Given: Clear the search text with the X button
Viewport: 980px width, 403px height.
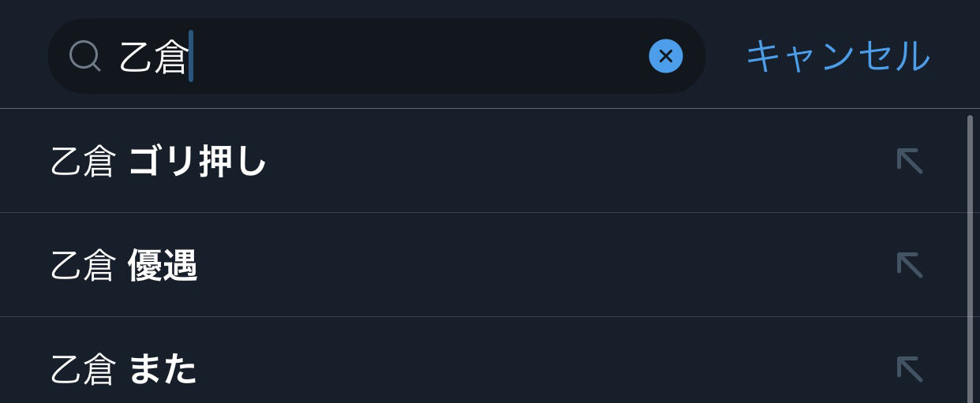Looking at the screenshot, I should (x=665, y=56).
